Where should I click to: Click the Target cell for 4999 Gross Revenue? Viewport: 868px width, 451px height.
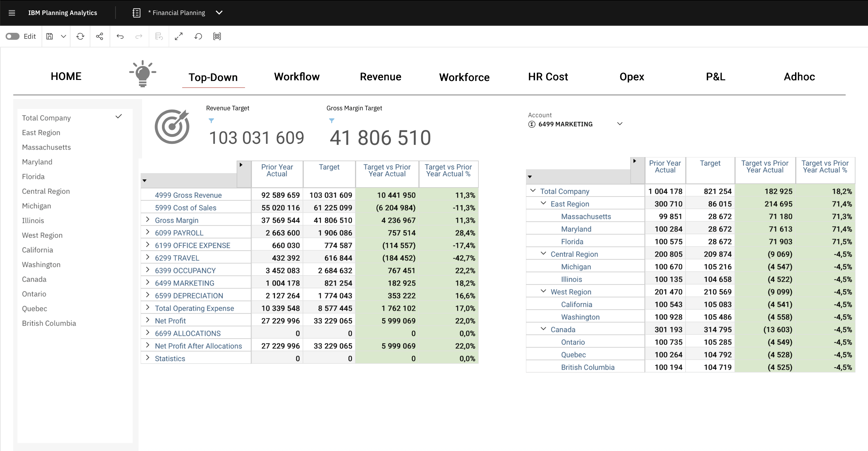point(329,195)
